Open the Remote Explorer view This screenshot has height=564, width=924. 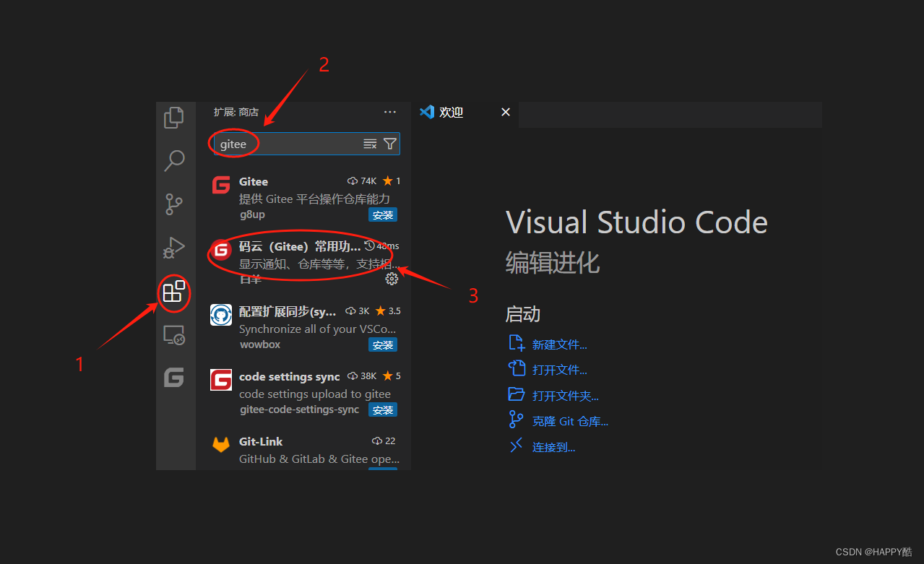point(173,334)
